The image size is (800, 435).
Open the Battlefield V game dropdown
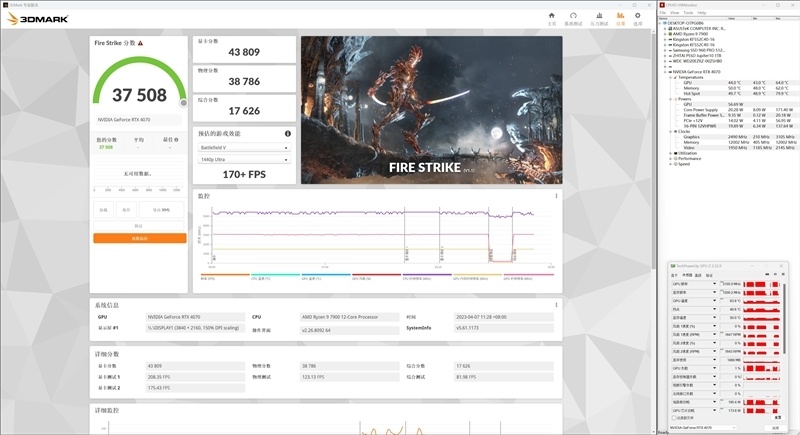pyautogui.click(x=244, y=147)
